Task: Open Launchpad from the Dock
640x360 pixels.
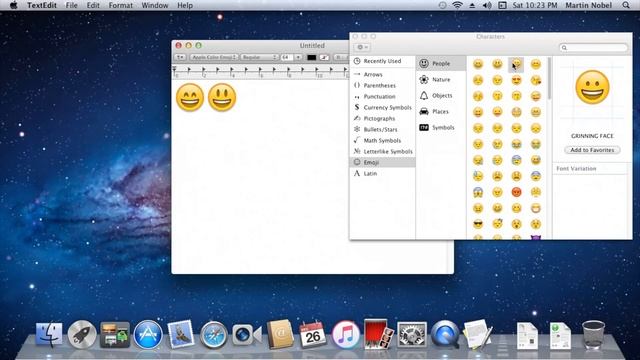Action: click(x=82, y=335)
